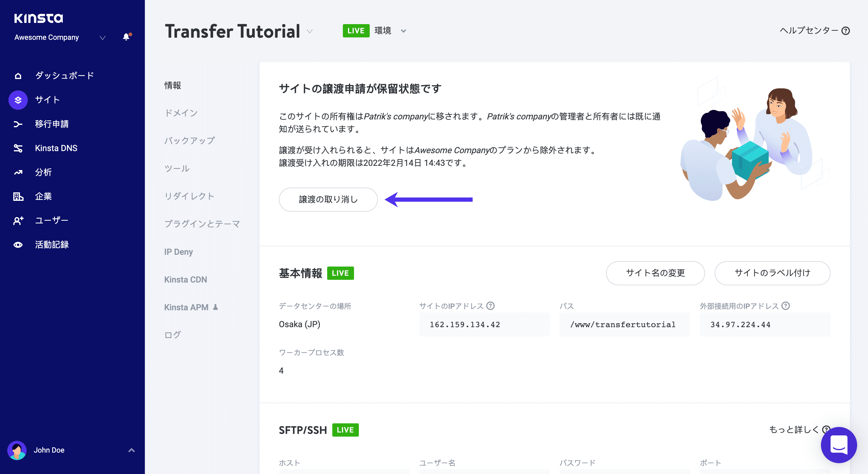Open 移行申請 in sidebar
This screenshot has height=474, width=868.
point(52,124)
